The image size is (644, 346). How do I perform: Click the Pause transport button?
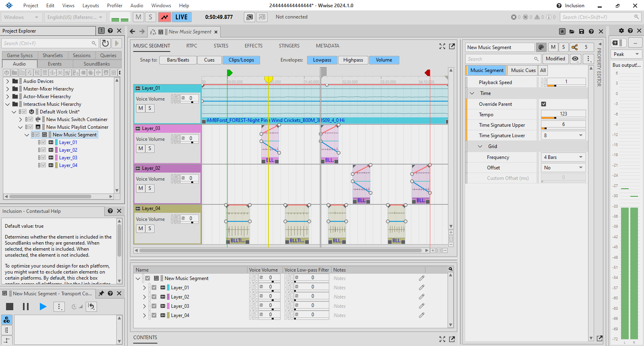tap(26, 307)
